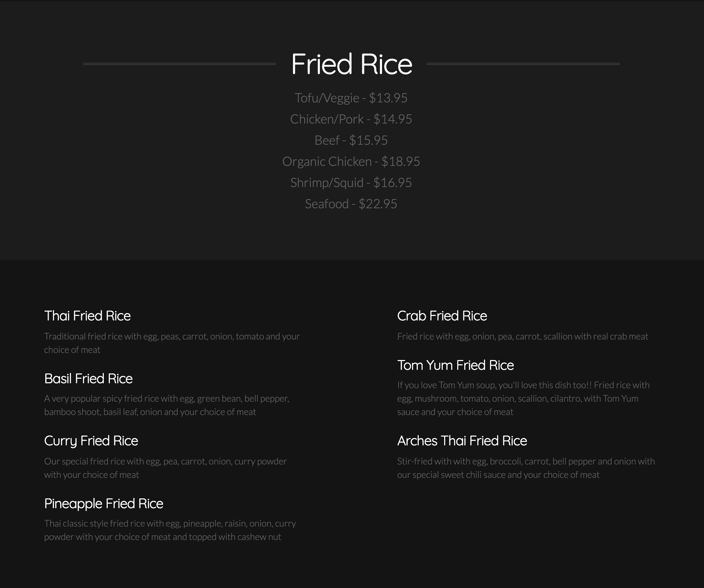
Task: Click the Organic Chicken $18.95 price
Action: [x=351, y=161]
